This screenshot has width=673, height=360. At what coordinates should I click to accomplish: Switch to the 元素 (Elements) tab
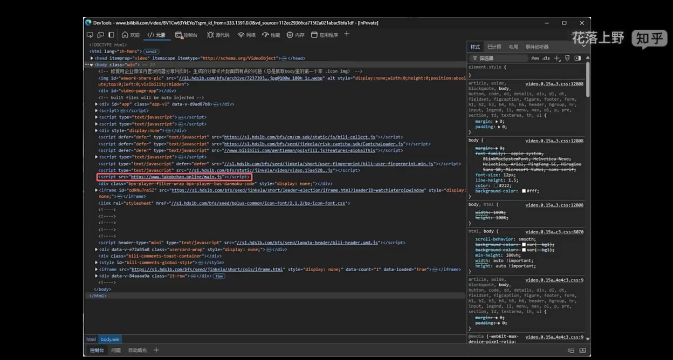(157, 35)
